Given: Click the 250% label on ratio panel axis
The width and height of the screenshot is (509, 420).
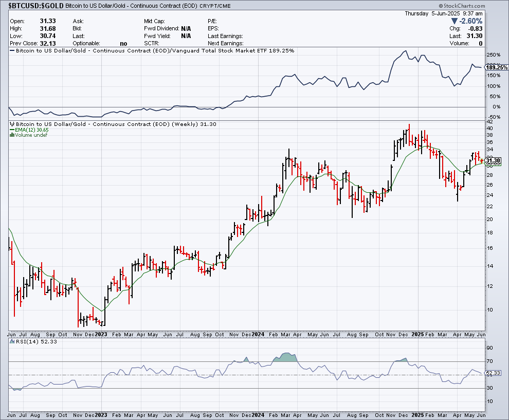Looking at the screenshot, I should tap(494, 55).
